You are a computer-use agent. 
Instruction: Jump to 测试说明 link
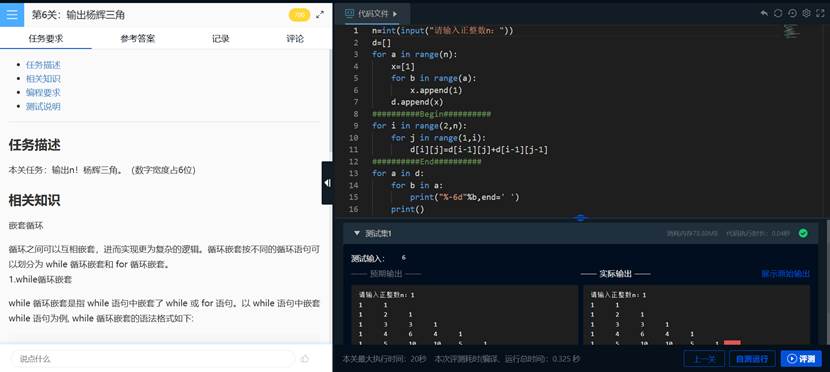click(x=43, y=106)
